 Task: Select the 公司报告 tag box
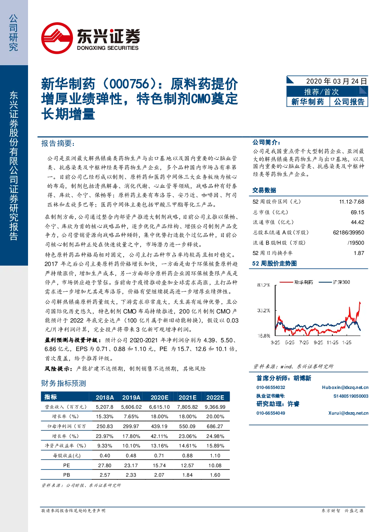[x=349, y=102]
